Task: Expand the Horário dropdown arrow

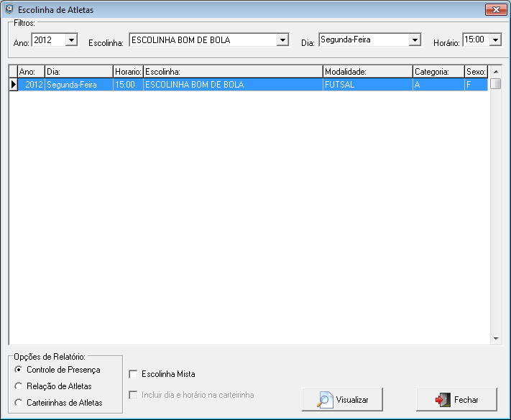Action: pos(495,39)
